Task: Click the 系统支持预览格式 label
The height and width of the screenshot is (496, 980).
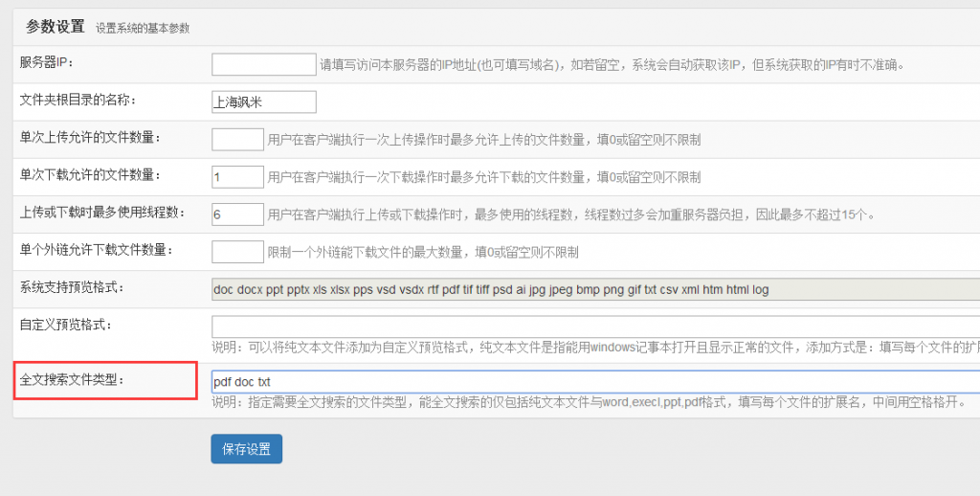Action: [73, 286]
